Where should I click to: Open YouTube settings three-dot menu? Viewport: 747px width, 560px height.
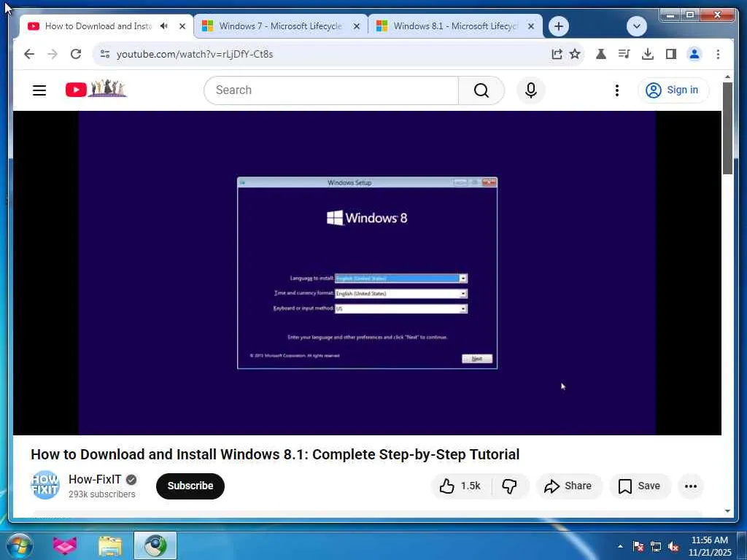pyautogui.click(x=617, y=90)
